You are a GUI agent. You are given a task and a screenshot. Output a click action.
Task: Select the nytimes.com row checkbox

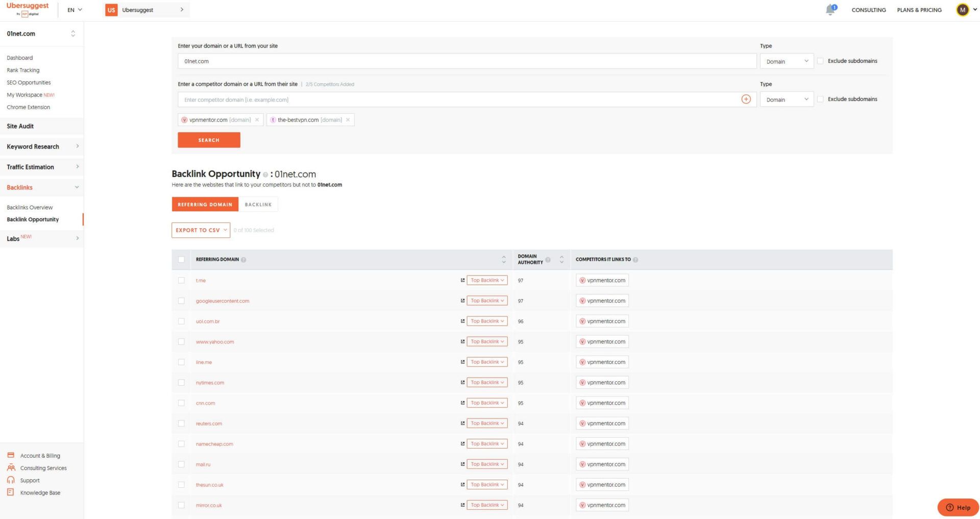pyautogui.click(x=181, y=382)
